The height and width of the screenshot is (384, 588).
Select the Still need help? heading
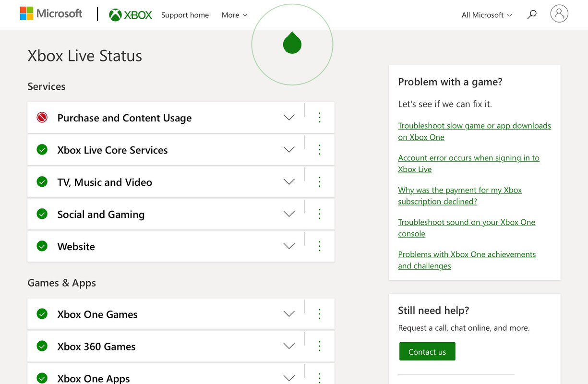tap(433, 310)
